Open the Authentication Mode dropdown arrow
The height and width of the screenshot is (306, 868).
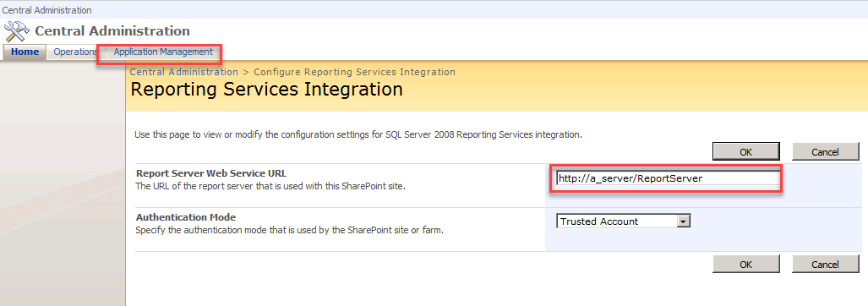[684, 221]
